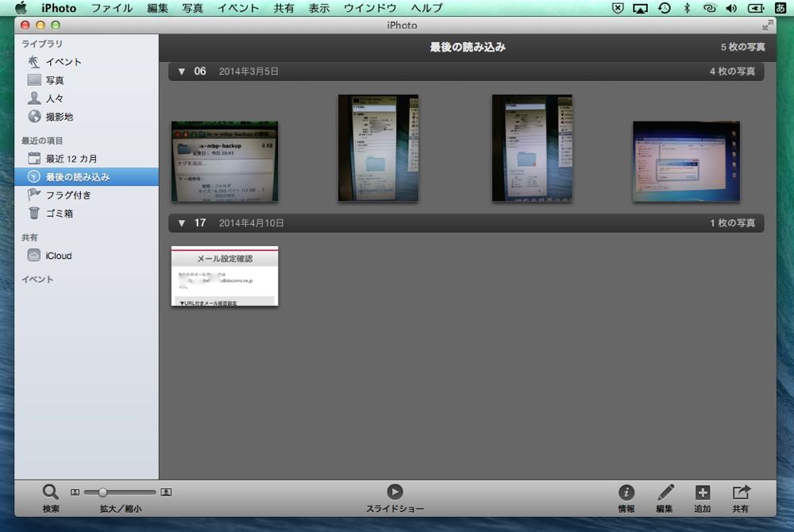
Task: Open the ウインドウ menu
Action: click(x=370, y=8)
